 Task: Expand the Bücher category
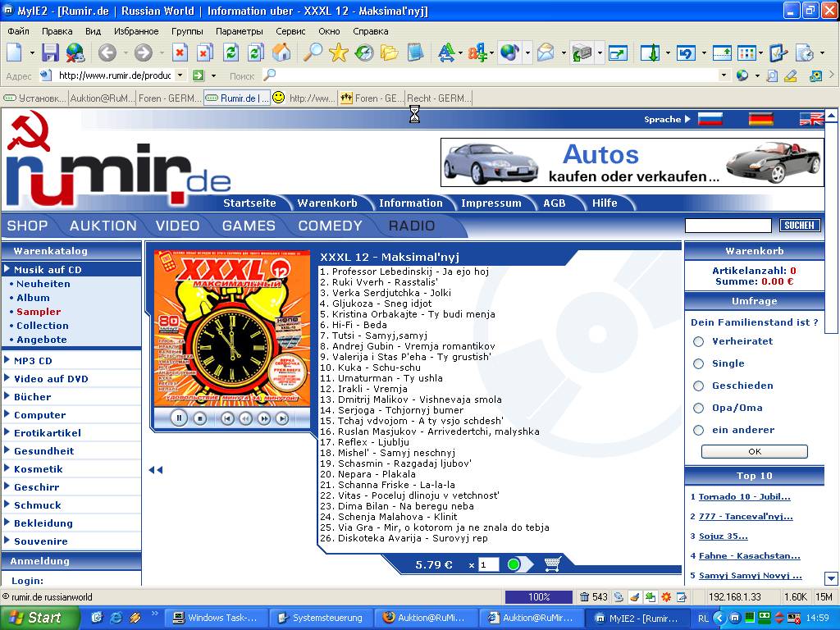33,397
